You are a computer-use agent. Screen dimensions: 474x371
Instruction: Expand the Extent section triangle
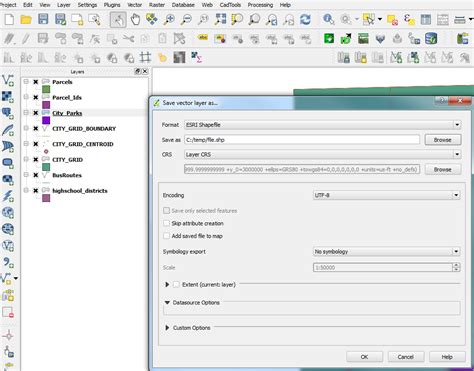167,284
